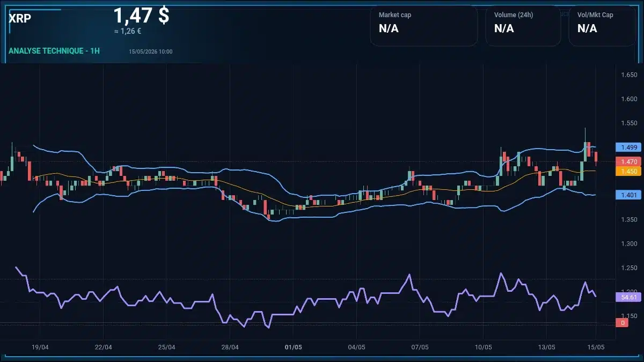Select the 25/04 date on time axis
The height and width of the screenshot is (362, 644).
pyautogui.click(x=166, y=347)
